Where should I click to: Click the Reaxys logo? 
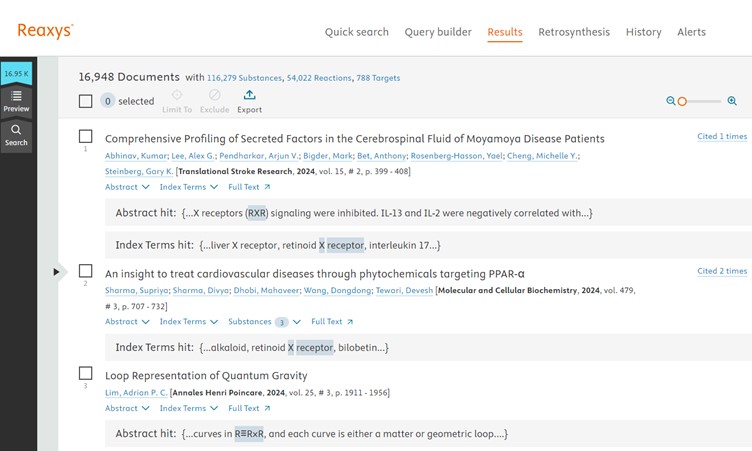(x=45, y=31)
